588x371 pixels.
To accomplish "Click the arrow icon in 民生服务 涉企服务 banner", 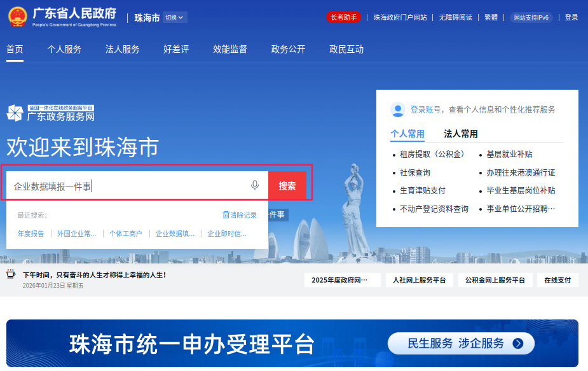I will (x=518, y=344).
